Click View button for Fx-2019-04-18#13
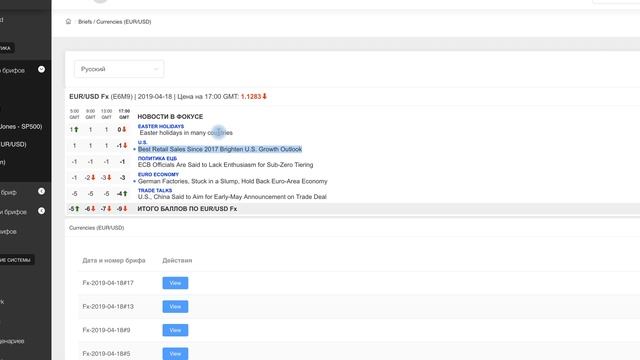This screenshot has height=360, width=640. [x=175, y=307]
